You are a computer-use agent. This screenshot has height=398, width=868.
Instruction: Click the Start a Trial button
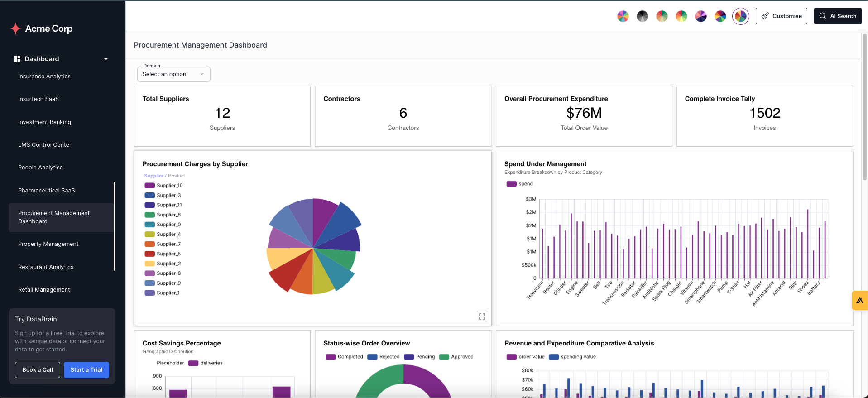(86, 370)
